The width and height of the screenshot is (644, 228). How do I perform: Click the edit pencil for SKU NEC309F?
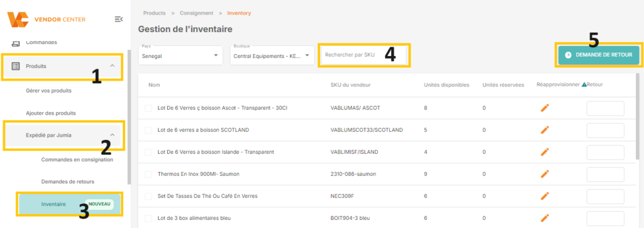[545, 195]
